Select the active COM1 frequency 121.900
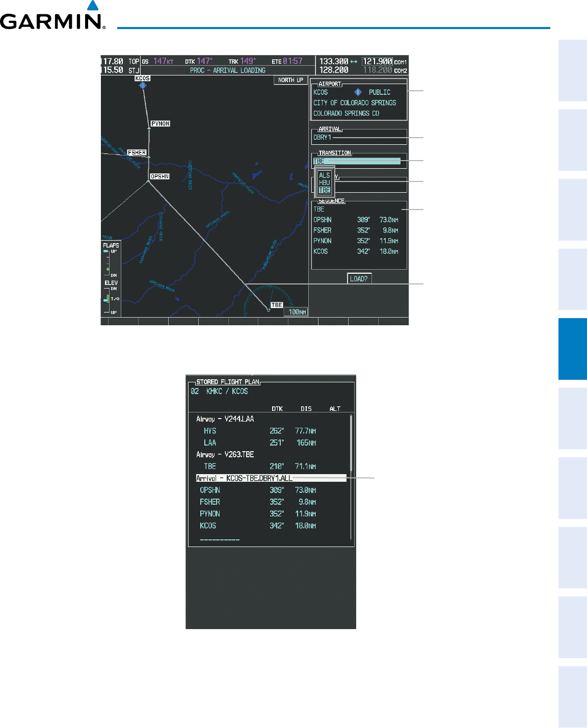 click(x=377, y=61)
